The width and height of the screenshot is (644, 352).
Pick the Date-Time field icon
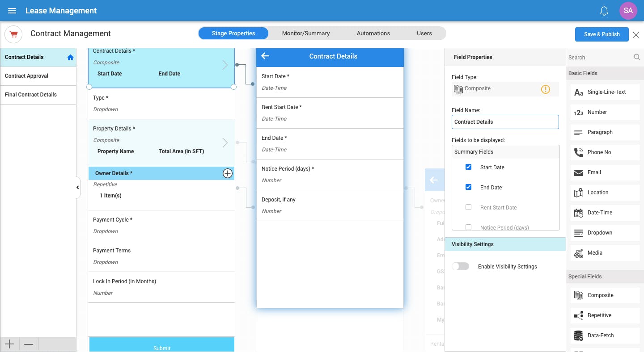click(x=579, y=213)
